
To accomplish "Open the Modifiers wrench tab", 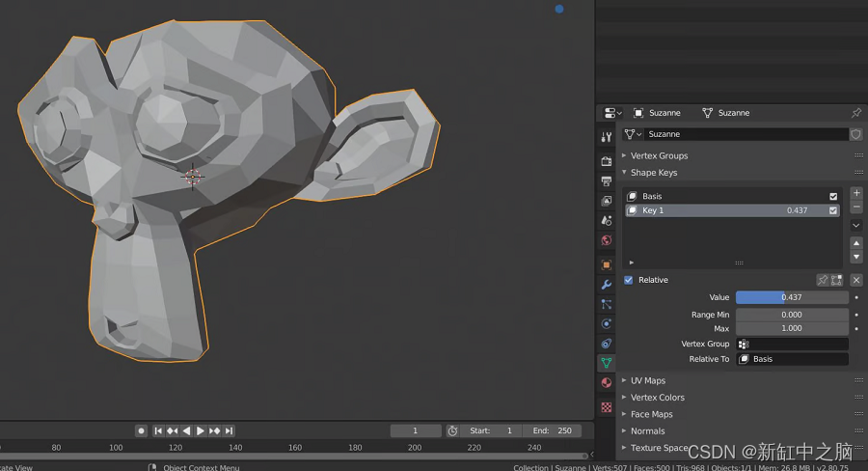I will coord(607,285).
